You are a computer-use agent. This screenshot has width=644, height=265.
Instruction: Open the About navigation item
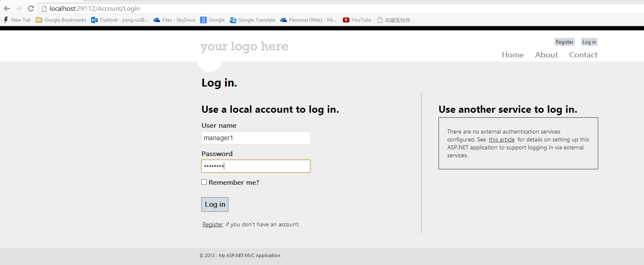click(x=546, y=55)
